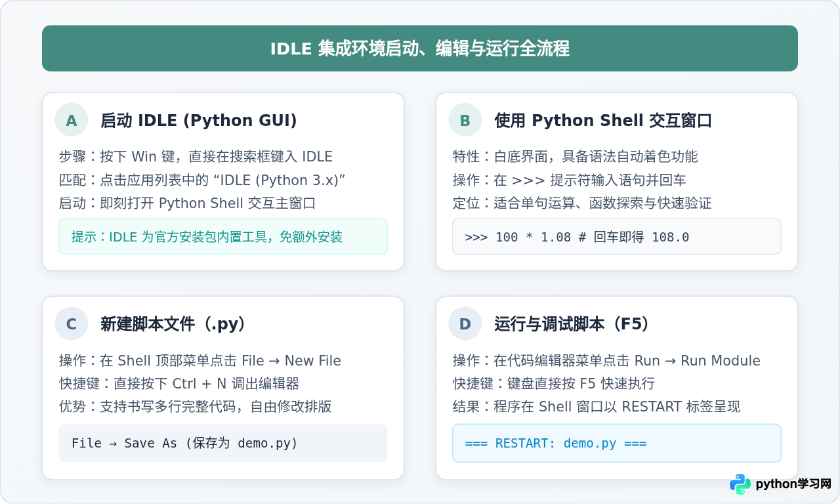Click the line '结果：程序在 Shell 窗口以 RESTART 标签呈现'
The height and width of the screenshot is (504, 840).
597,407
